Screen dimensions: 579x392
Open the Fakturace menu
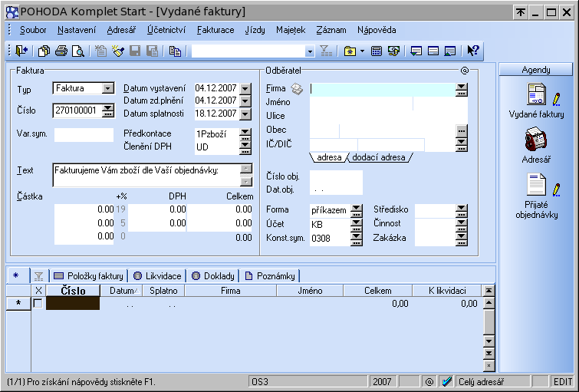pos(215,30)
